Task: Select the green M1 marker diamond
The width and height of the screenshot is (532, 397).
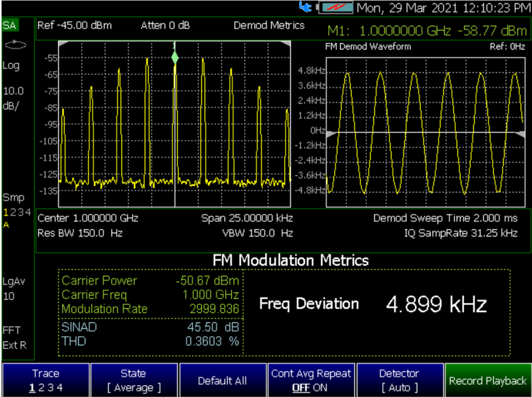Action: tap(175, 57)
